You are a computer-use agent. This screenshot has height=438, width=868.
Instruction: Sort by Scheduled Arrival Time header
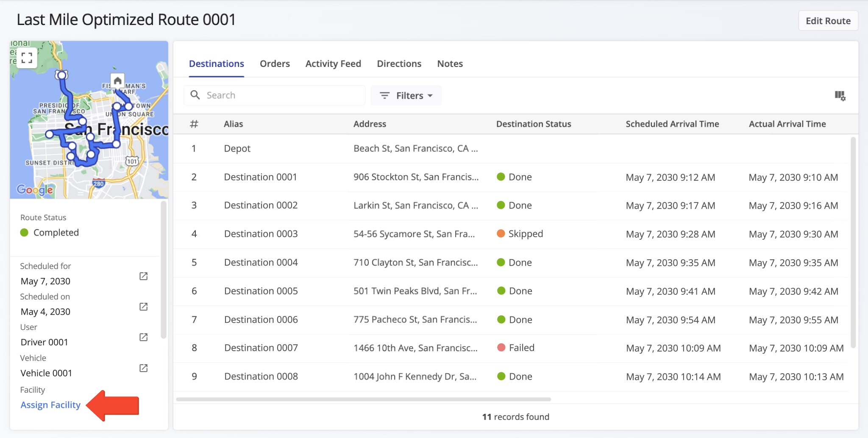[x=672, y=124]
